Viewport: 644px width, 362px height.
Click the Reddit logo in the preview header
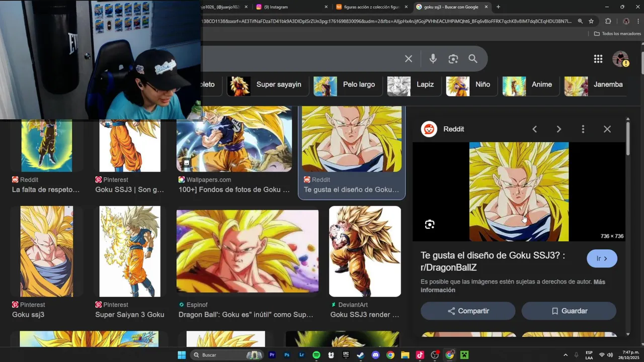tap(429, 129)
